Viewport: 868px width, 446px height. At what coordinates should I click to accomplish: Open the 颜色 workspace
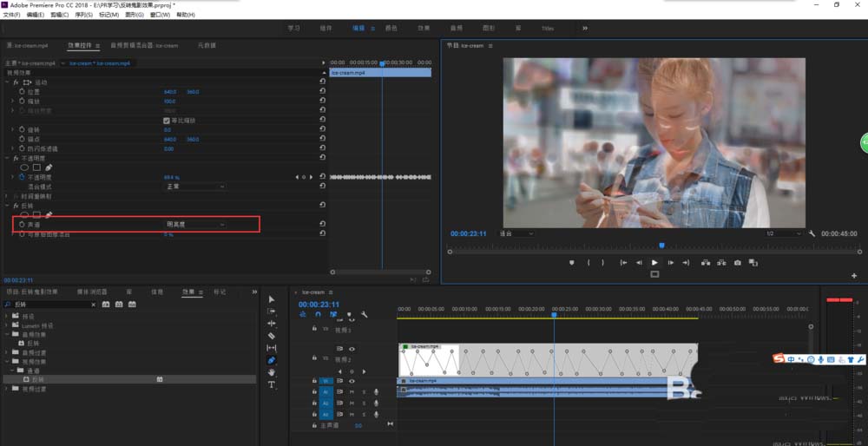coord(391,28)
